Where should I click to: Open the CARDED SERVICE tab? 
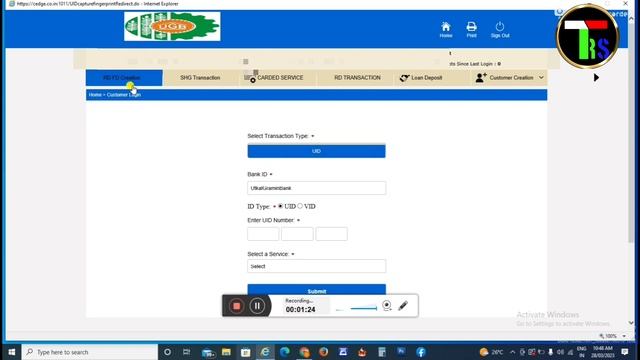tap(278, 78)
